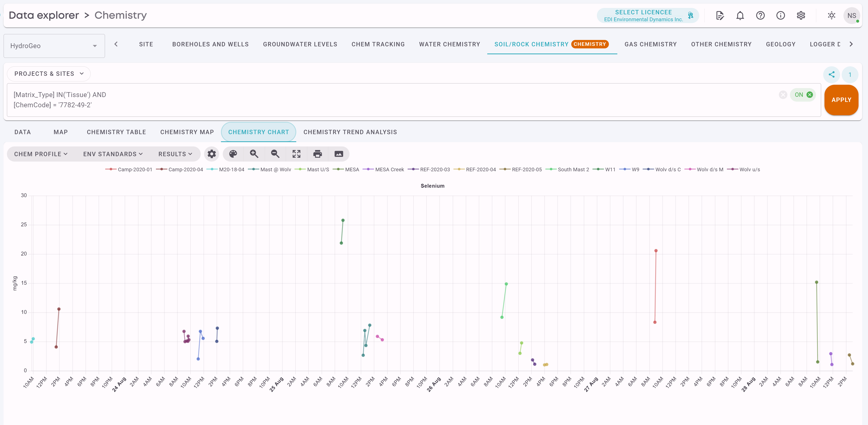
Task: Click the orange Apply button
Action: pyautogui.click(x=841, y=100)
